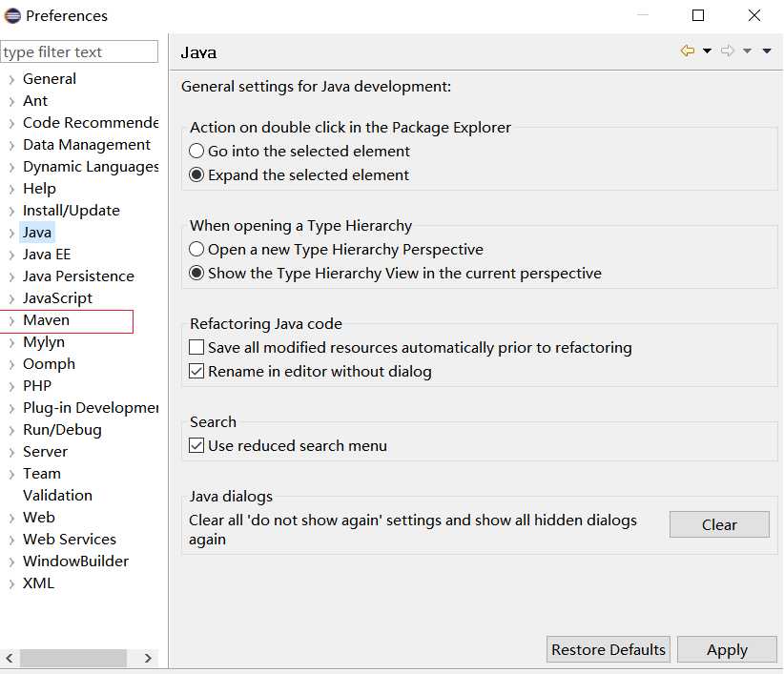Expand the Server tree node arrow

click(x=11, y=452)
